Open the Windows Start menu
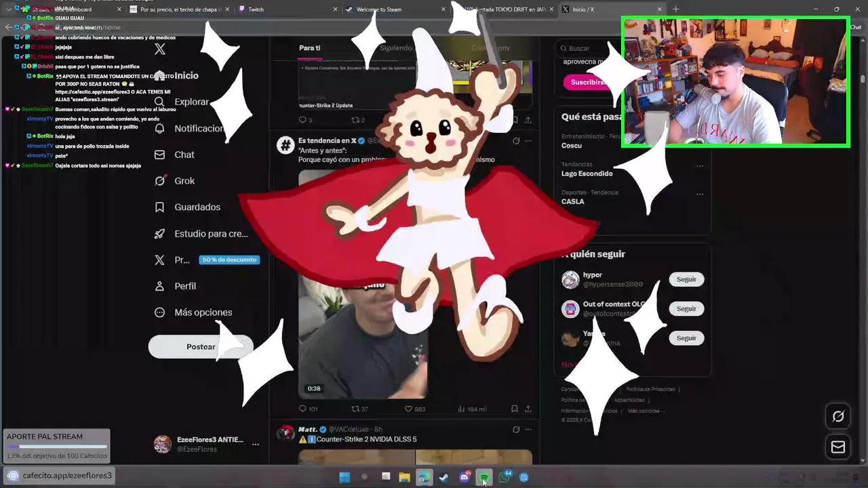This screenshot has width=868, height=488. [344, 477]
